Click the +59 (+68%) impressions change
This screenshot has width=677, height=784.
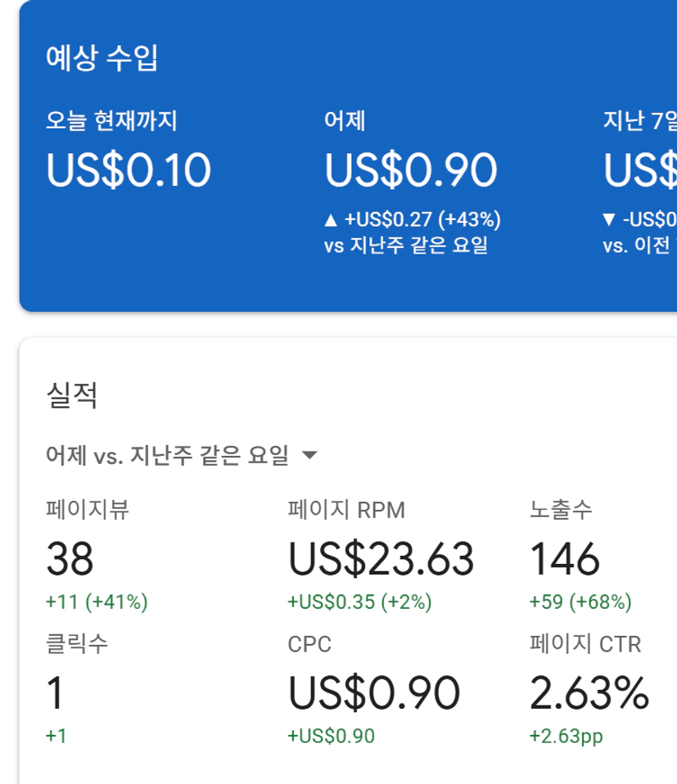pos(580,602)
